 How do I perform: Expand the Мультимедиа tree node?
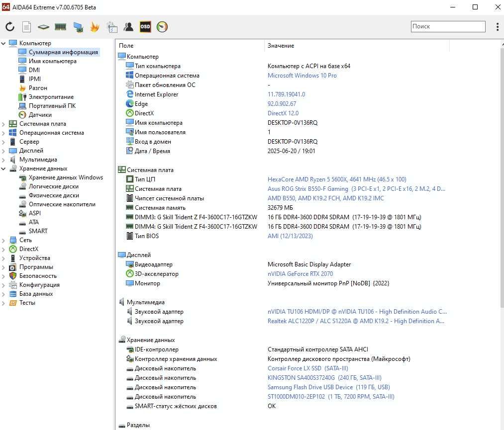(3, 160)
